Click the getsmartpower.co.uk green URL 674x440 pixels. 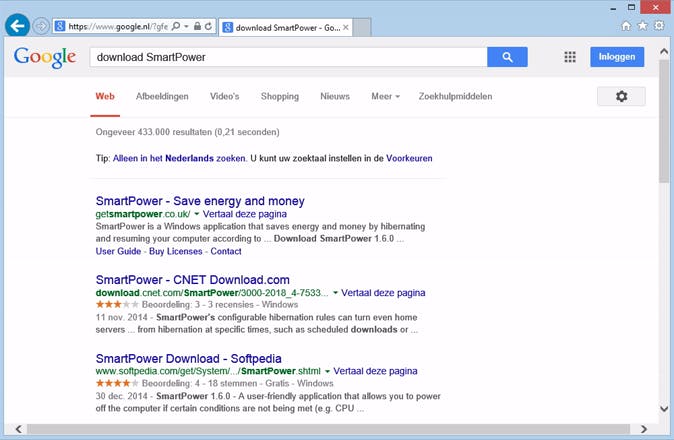[143, 214]
